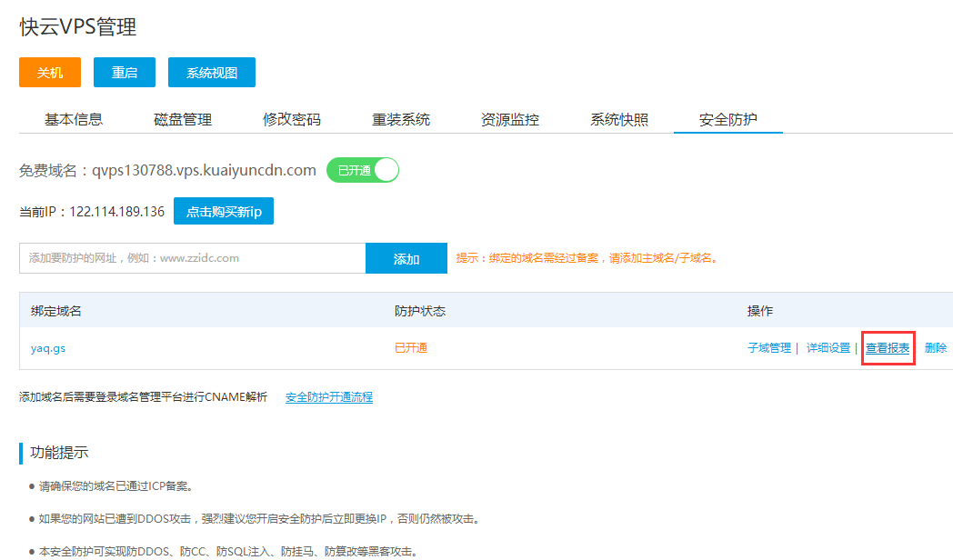Open the 安全防护开通流程 guide link
Screen dimensions: 953x560
329,397
